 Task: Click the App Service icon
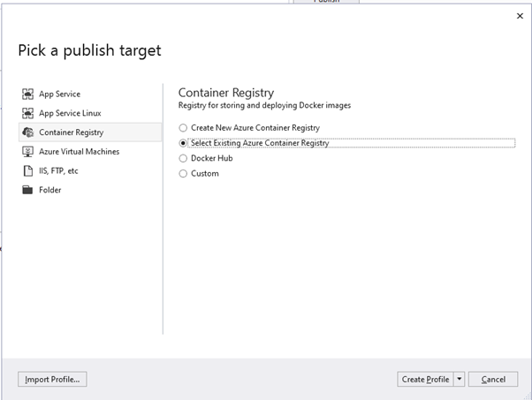point(27,94)
